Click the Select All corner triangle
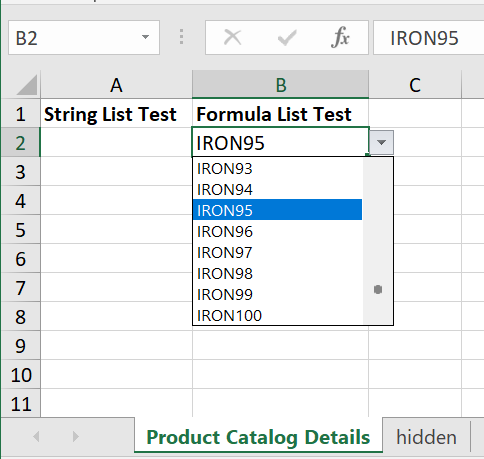484x459 pixels. [26, 85]
